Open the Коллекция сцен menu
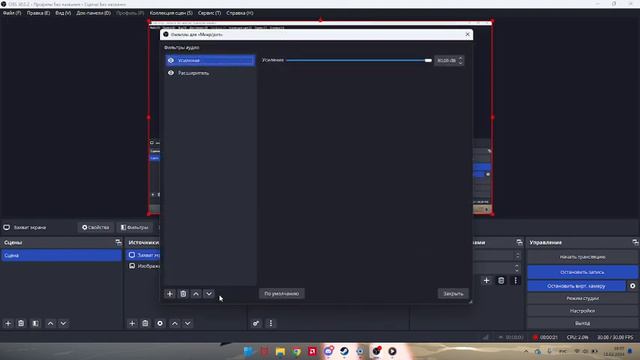This screenshot has width=640, height=360. pyautogui.click(x=171, y=13)
